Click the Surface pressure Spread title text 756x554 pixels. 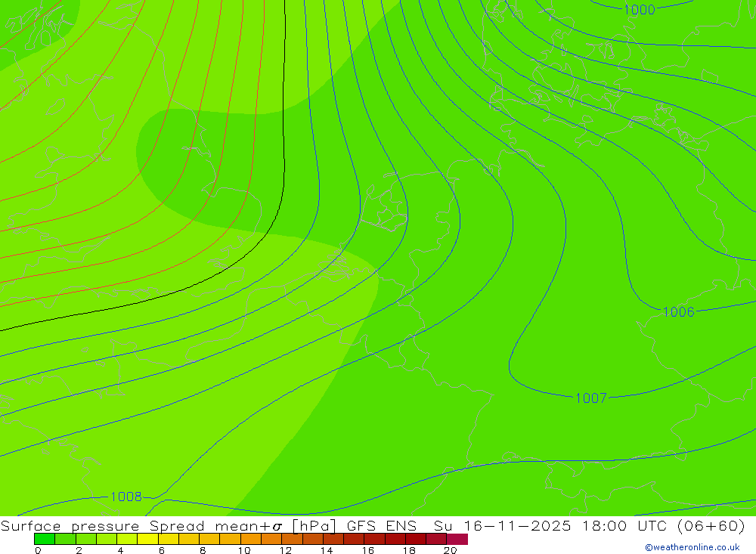pos(103,525)
